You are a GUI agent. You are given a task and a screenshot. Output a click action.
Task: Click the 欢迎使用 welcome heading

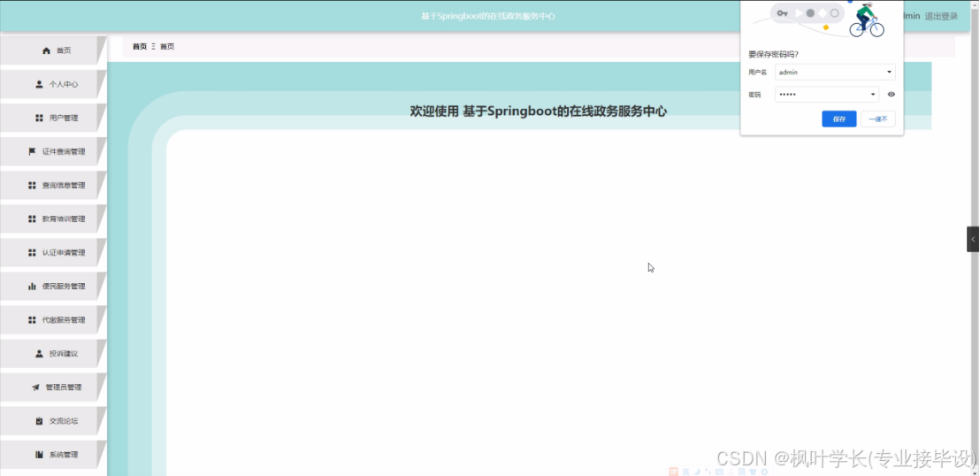coord(538,111)
